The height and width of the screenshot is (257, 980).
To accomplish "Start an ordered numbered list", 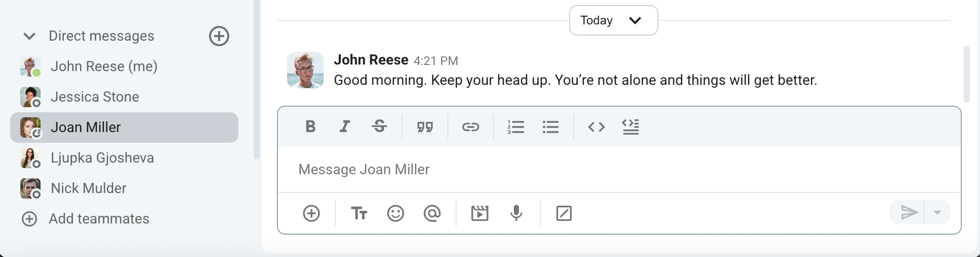I will pyautogui.click(x=515, y=126).
